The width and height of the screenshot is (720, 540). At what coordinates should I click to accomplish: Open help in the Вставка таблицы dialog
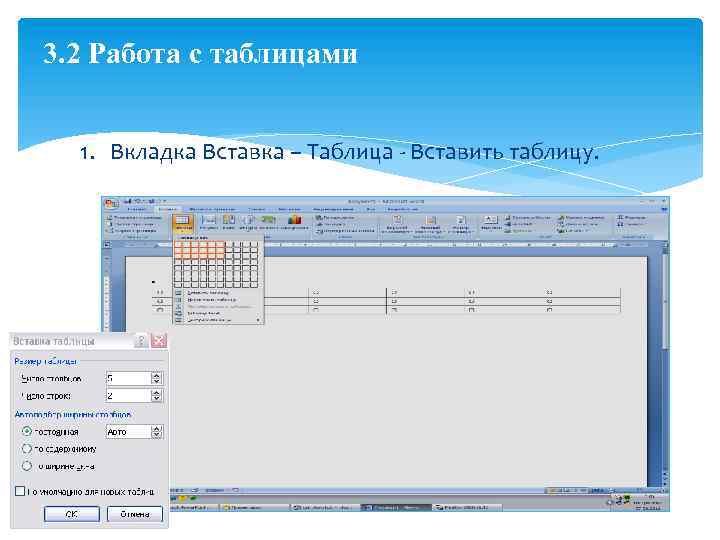[x=141, y=341]
